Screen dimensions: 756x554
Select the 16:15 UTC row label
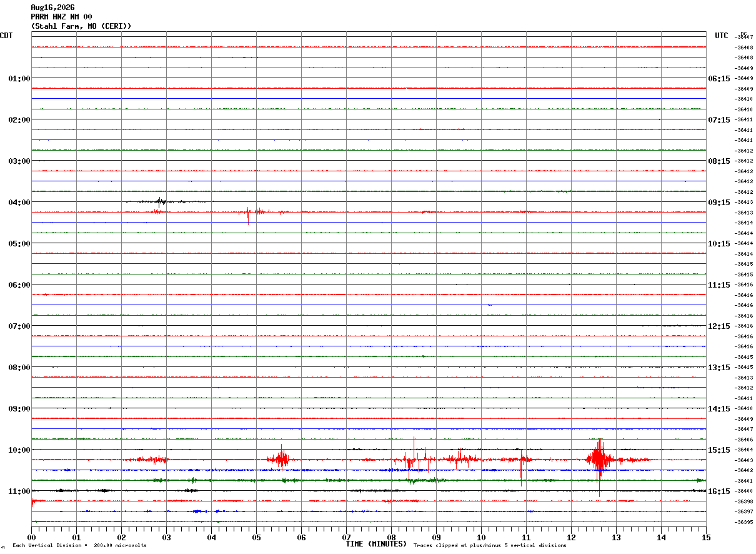[719, 491]
